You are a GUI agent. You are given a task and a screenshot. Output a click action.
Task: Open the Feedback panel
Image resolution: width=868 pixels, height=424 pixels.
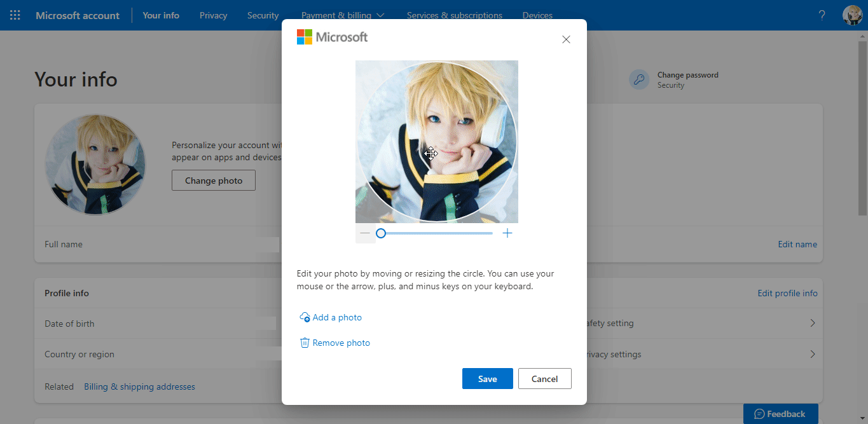pyautogui.click(x=780, y=413)
